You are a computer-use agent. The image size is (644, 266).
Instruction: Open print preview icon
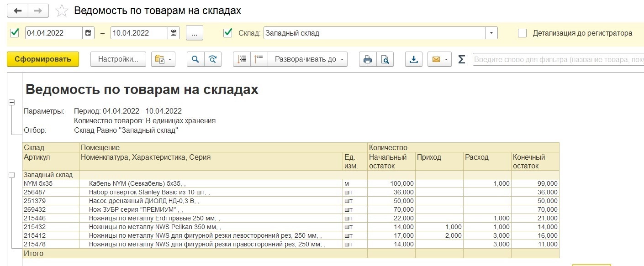click(385, 59)
